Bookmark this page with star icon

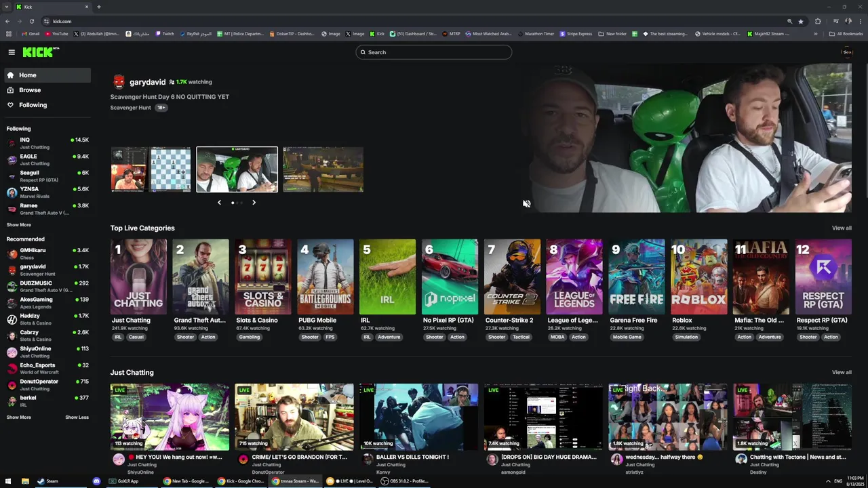click(801, 21)
